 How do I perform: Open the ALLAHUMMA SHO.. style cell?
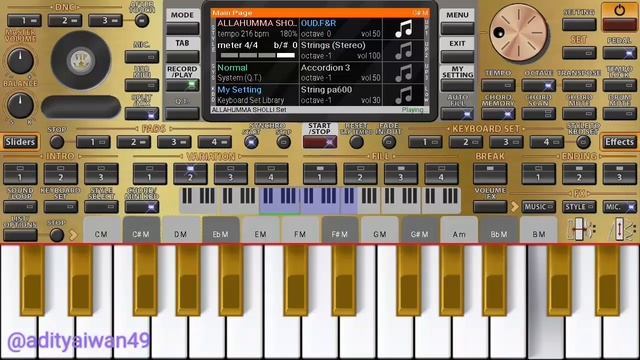(x=257, y=29)
